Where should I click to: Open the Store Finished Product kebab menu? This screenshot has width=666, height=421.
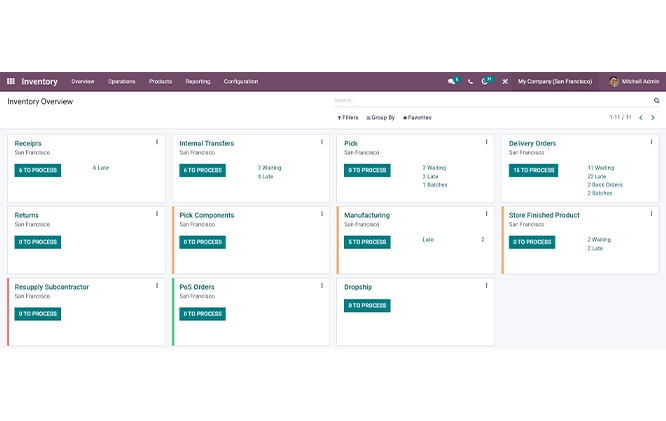(x=651, y=214)
